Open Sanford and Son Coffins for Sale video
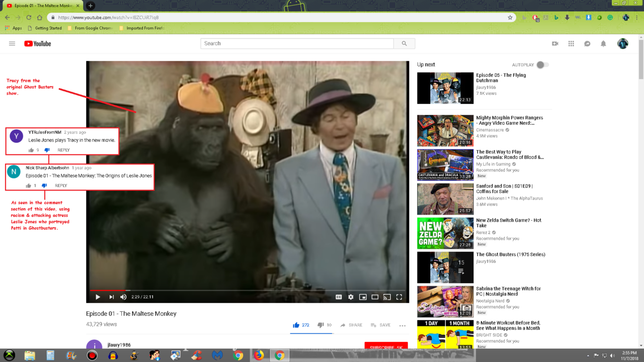This screenshot has height=362, width=644. pos(505,189)
